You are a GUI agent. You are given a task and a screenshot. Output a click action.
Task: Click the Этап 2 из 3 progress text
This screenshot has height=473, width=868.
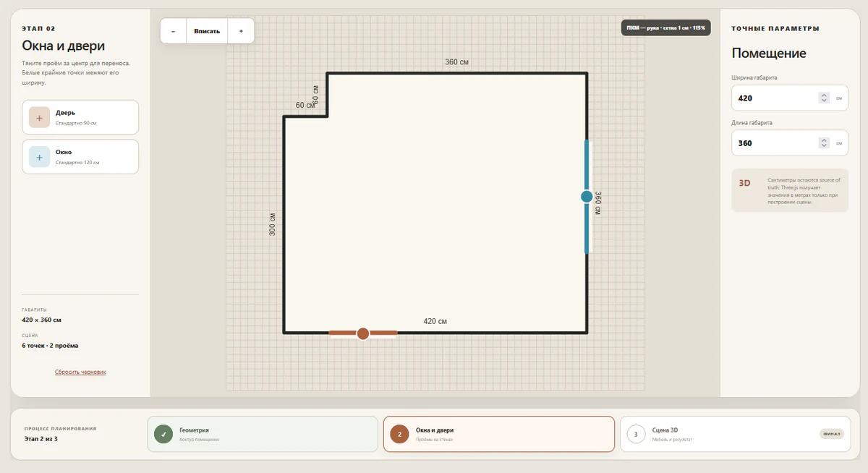(x=41, y=438)
